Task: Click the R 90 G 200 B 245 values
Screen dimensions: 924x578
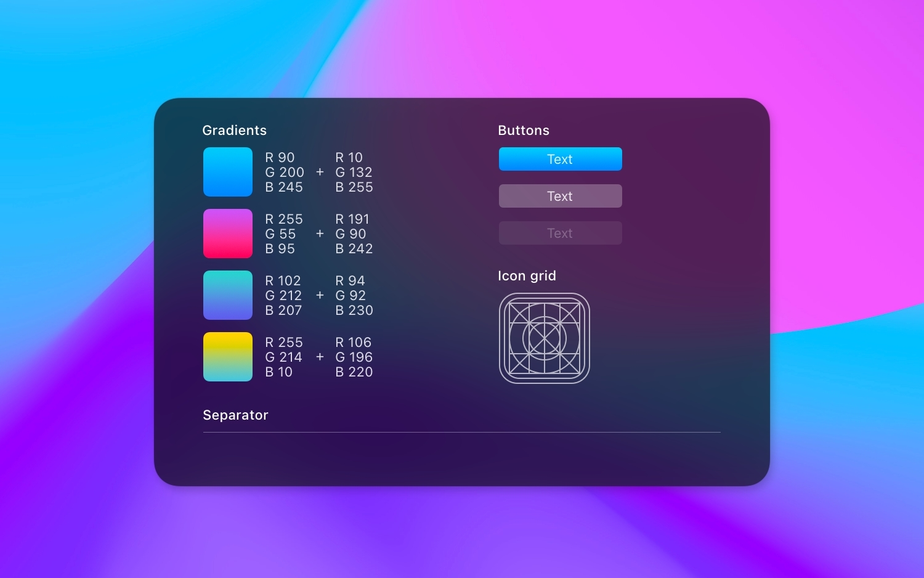Action: [284, 173]
